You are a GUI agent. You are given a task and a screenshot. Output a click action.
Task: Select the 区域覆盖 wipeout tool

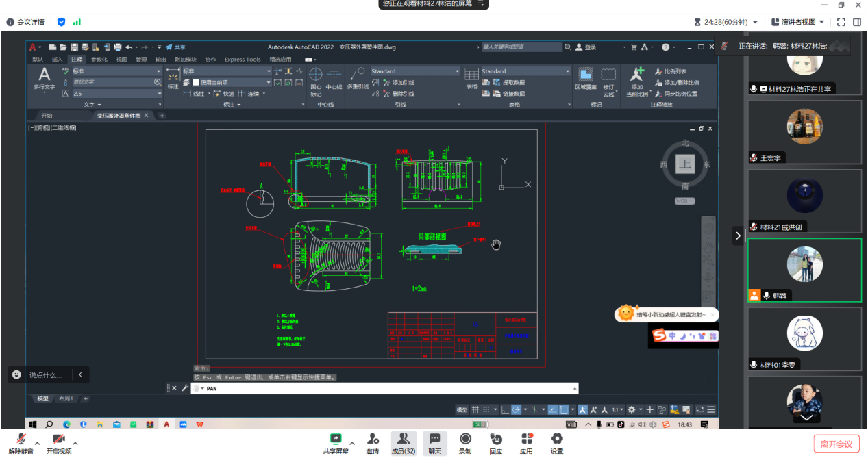coord(585,78)
